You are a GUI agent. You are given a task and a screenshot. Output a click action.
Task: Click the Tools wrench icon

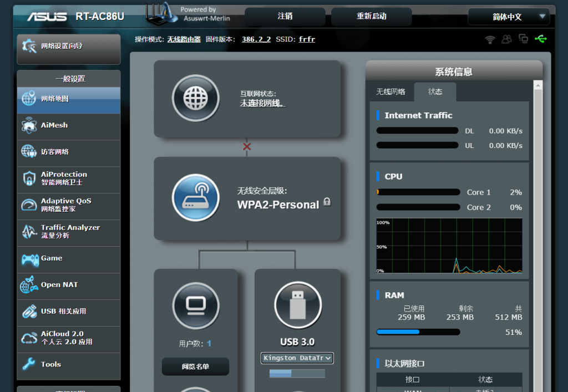(29, 364)
